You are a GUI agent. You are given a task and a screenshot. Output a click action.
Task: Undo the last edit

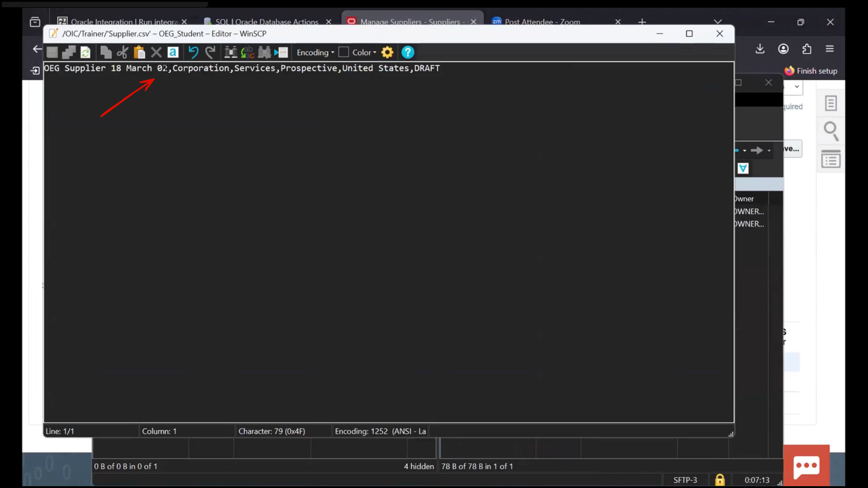(193, 52)
